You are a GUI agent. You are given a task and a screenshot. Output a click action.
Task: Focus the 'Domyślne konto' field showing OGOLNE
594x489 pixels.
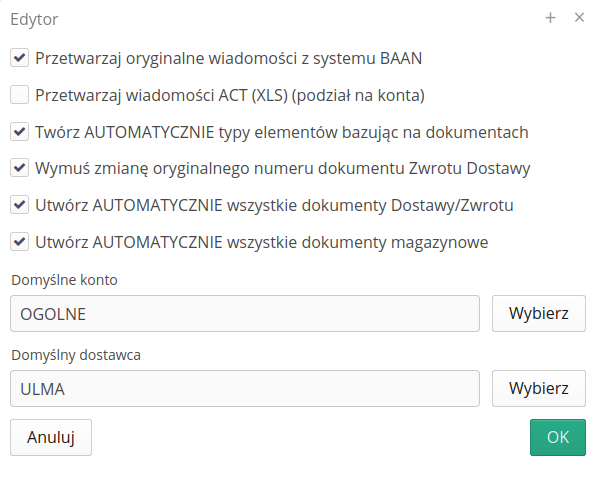pos(245,314)
